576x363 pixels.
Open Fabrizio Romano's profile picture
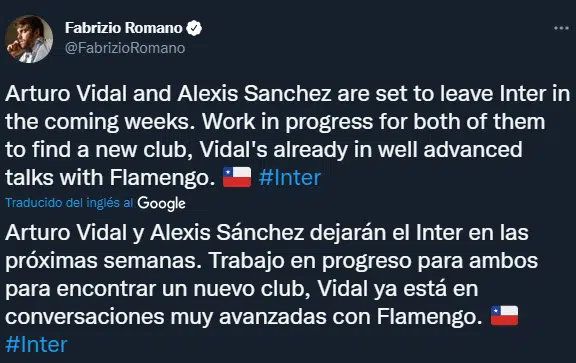29,39
